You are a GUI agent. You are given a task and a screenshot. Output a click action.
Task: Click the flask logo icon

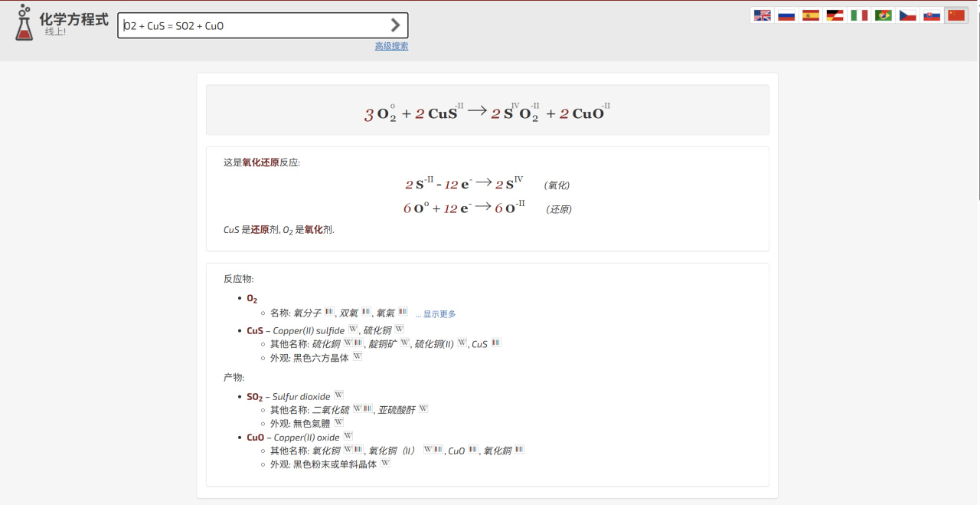pyautogui.click(x=24, y=22)
